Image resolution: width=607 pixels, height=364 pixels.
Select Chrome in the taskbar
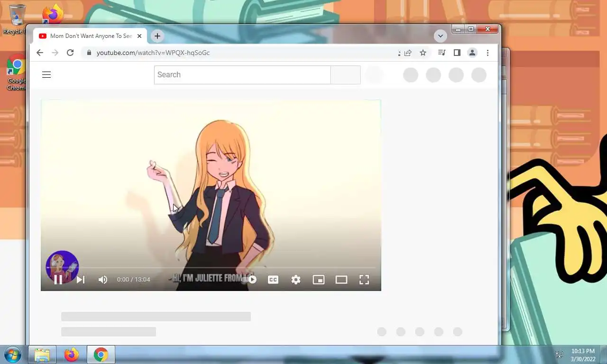point(101,355)
